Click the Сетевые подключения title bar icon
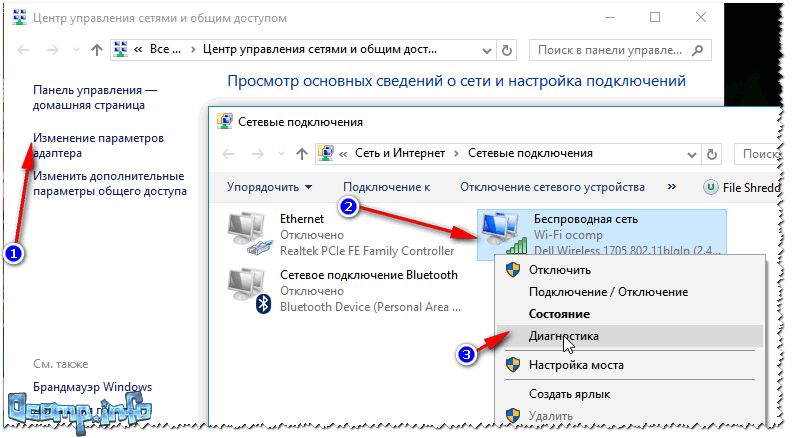The height and width of the screenshot is (438, 793). pyautogui.click(x=225, y=121)
